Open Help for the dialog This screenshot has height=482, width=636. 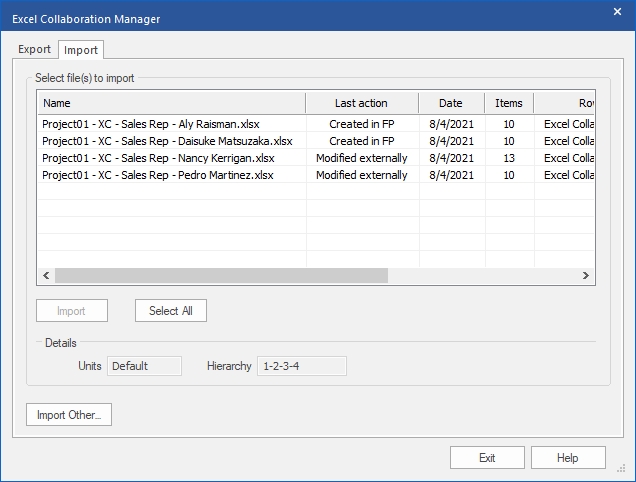567,458
